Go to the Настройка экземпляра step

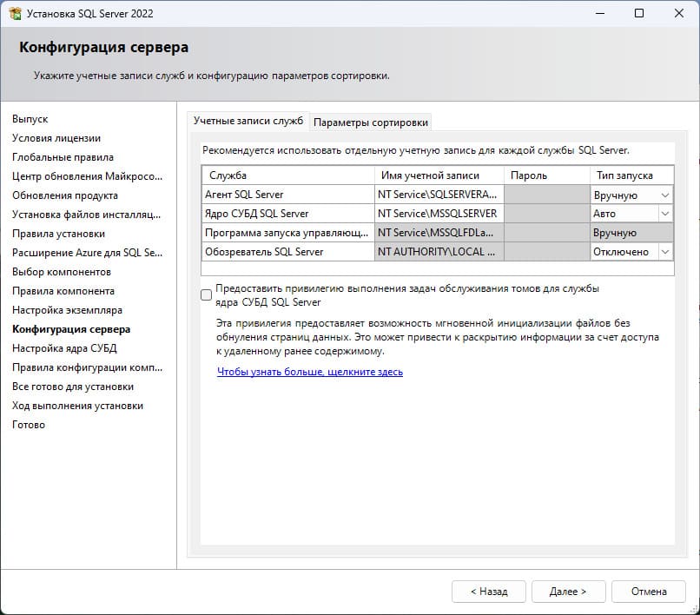click(67, 310)
